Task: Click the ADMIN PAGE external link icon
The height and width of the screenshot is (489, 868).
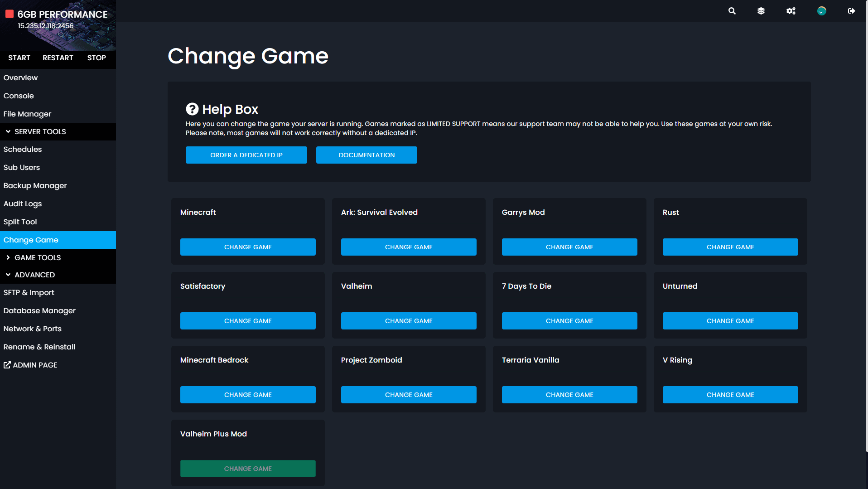Action: (x=7, y=365)
